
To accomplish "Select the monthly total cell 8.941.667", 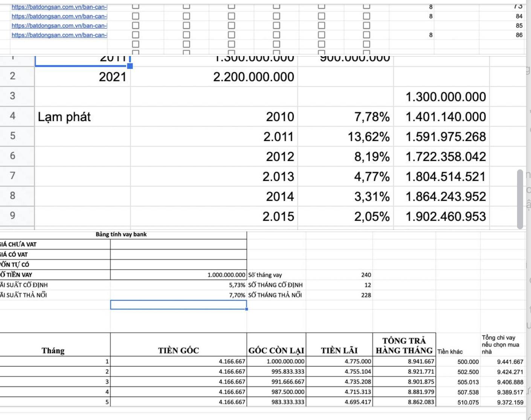I will [404, 361].
